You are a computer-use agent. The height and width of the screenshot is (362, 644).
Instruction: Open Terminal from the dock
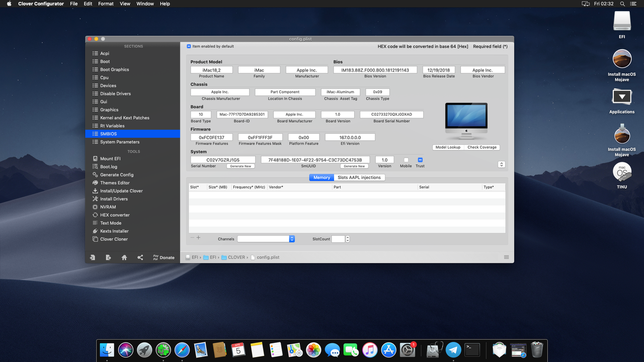click(472, 350)
